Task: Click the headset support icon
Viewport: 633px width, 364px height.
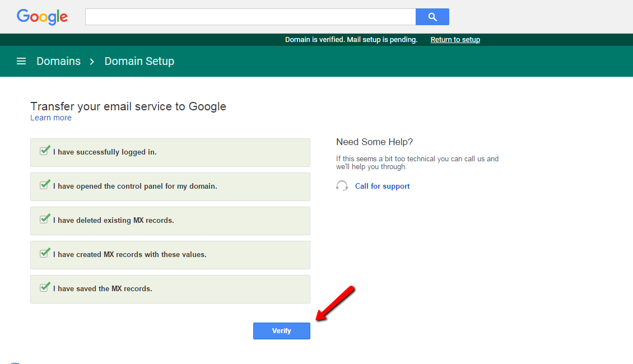Action: [x=342, y=186]
